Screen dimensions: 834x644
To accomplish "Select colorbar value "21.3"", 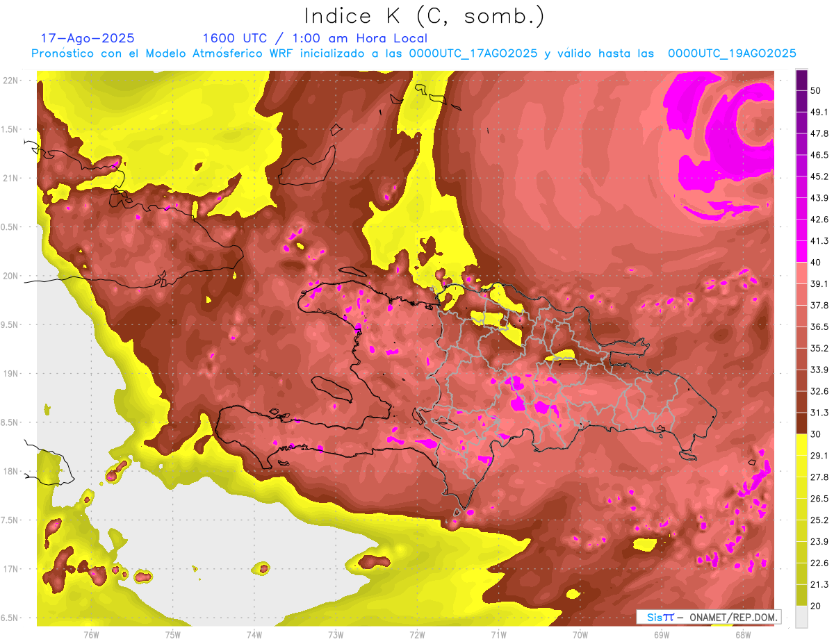I will pyautogui.click(x=819, y=584).
